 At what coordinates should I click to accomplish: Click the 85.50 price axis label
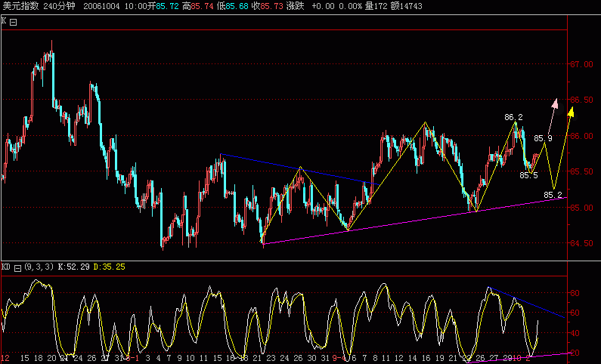581,171
